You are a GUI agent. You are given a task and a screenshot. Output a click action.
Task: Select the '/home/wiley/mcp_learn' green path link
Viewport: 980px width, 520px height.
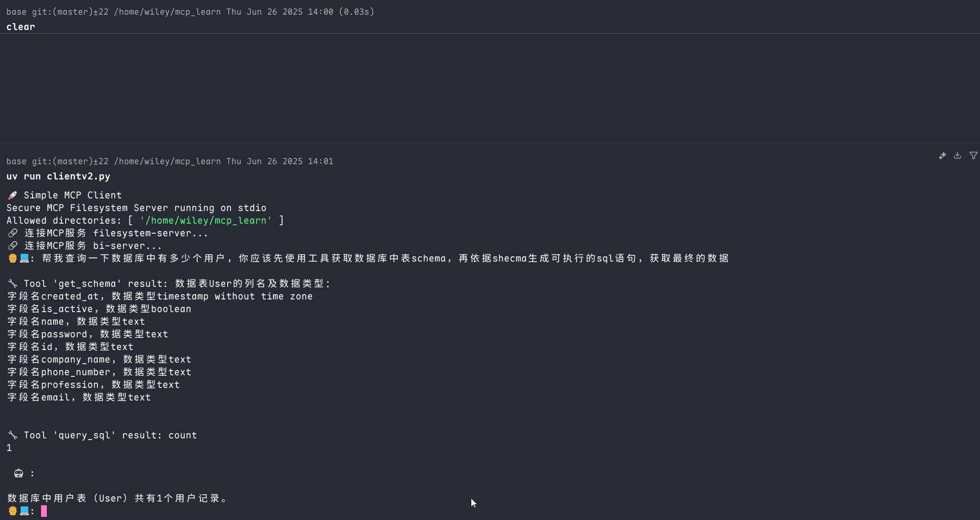point(205,221)
